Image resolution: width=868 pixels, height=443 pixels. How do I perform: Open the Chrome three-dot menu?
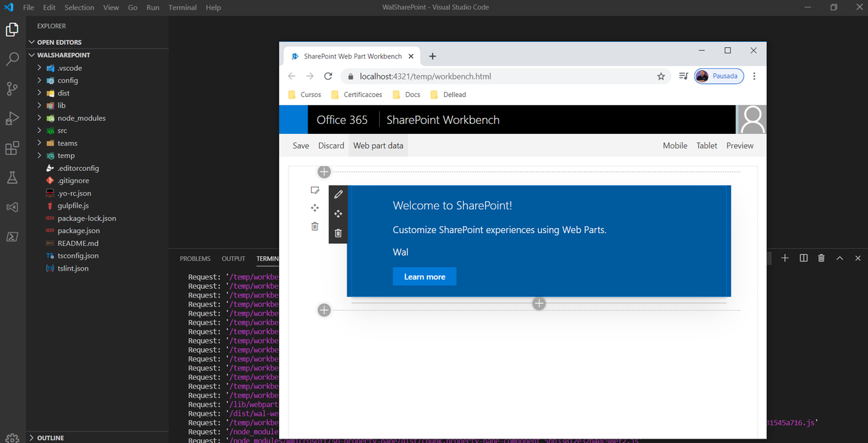point(754,76)
